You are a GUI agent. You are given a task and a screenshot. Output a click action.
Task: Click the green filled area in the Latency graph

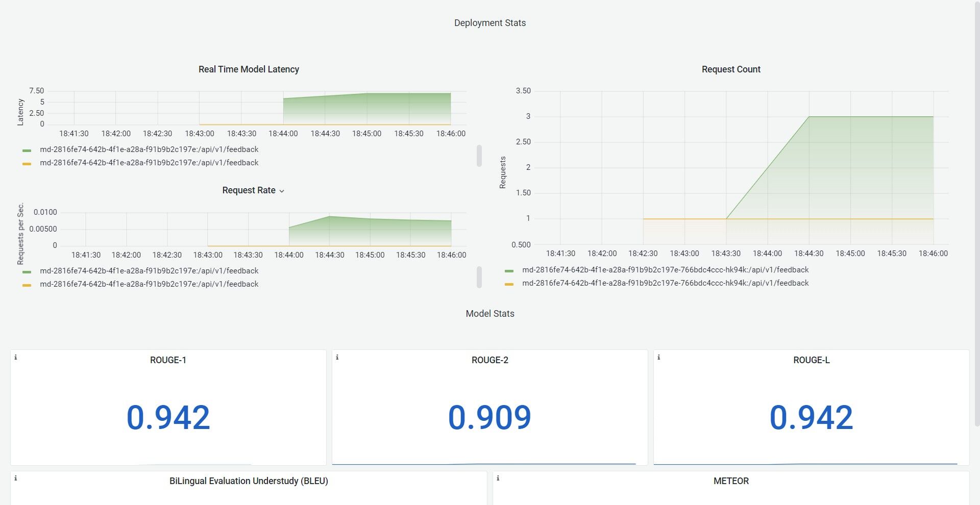click(x=367, y=108)
